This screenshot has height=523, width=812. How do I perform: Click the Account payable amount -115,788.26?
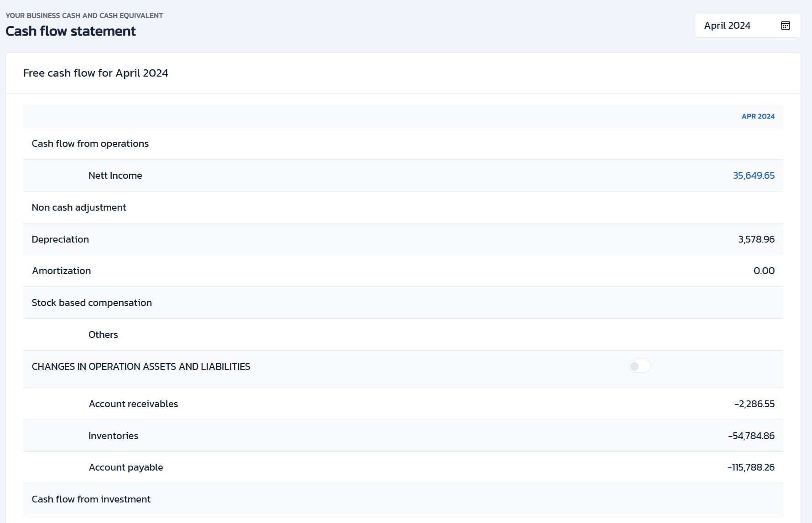750,467
